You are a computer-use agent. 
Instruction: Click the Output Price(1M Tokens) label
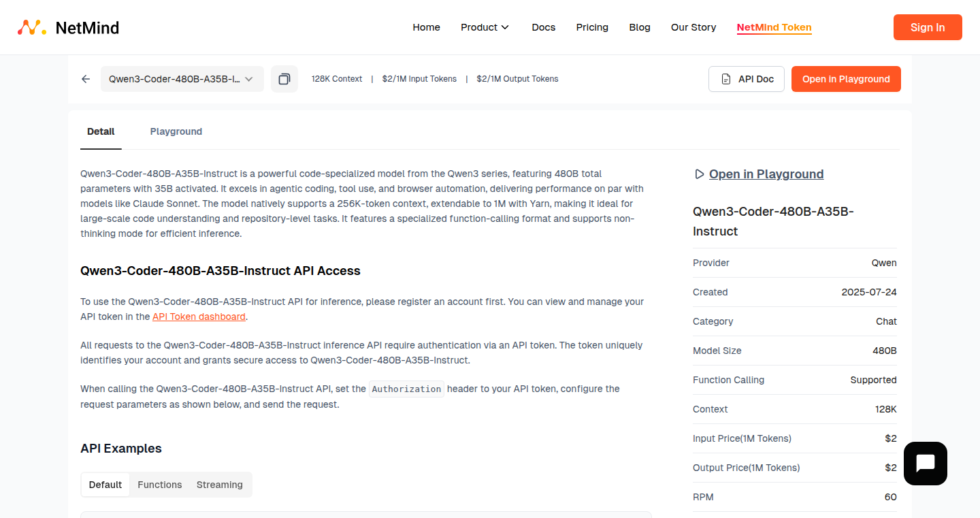[x=747, y=468]
